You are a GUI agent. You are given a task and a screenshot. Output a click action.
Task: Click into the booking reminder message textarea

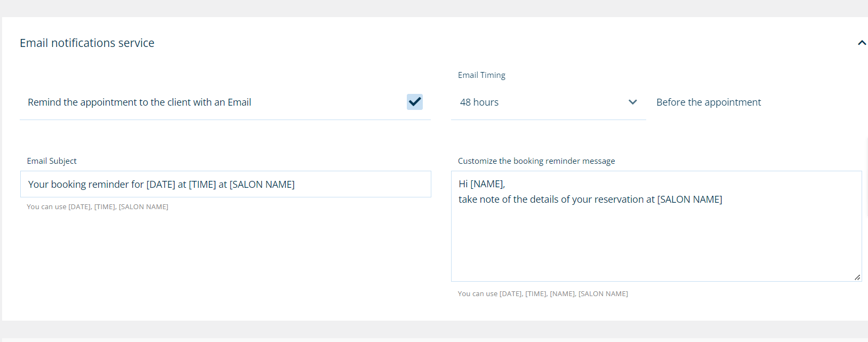click(656, 226)
